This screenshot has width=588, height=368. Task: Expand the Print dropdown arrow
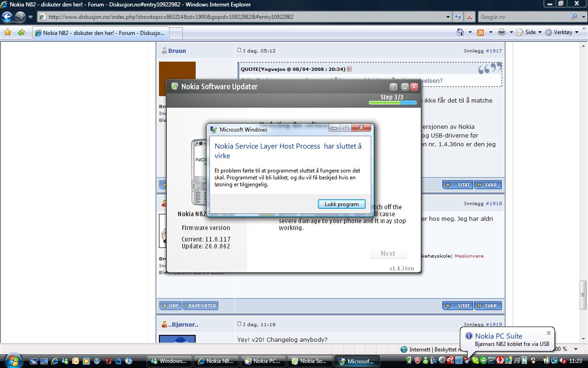(x=511, y=32)
